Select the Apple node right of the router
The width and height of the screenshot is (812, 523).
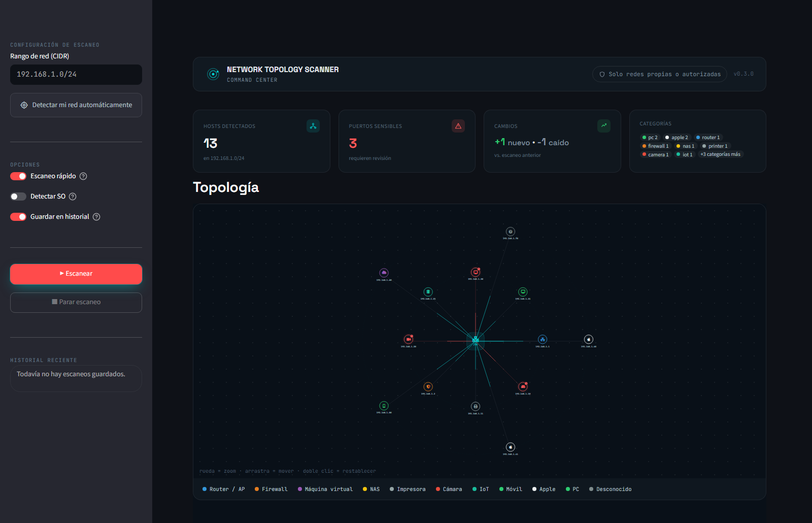click(589, 339)
